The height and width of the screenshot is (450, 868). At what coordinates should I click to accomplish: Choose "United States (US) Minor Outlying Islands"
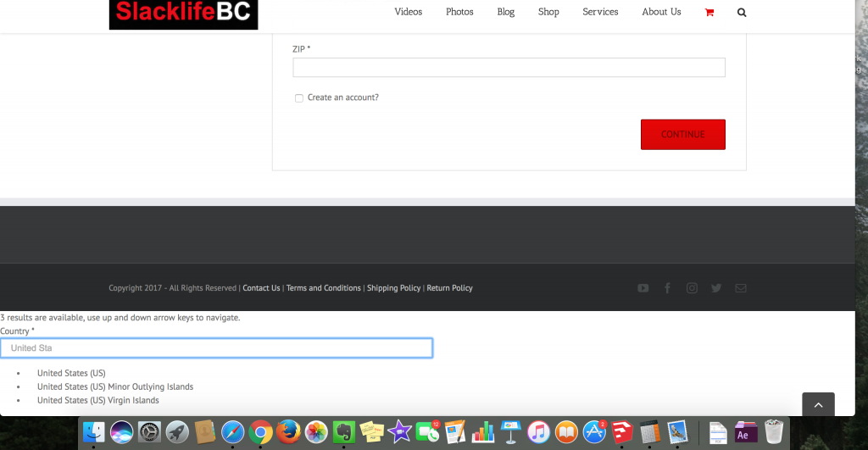pos(115,386)
